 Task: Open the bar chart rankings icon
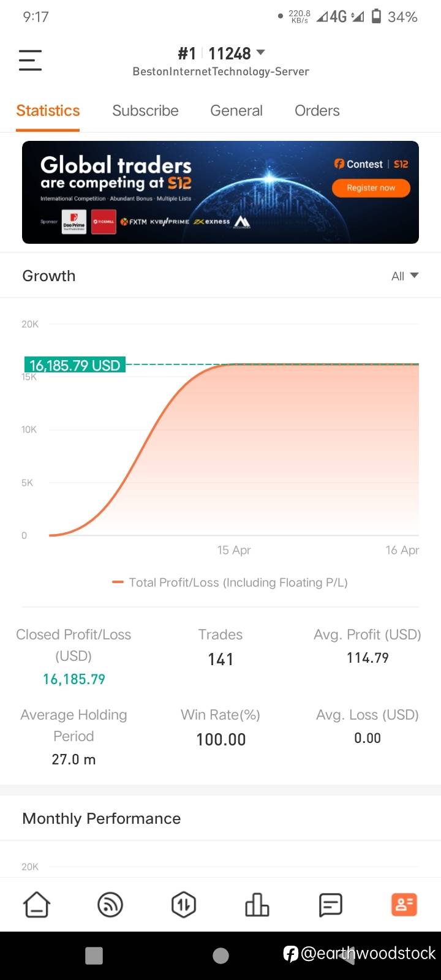point(257,904)
